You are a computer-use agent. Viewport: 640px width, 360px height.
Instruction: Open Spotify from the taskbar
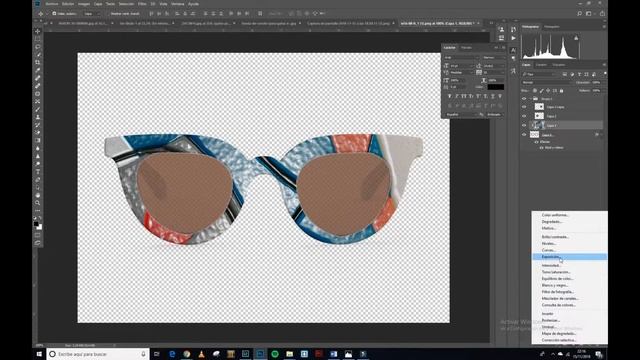click(x=275, y=354)
